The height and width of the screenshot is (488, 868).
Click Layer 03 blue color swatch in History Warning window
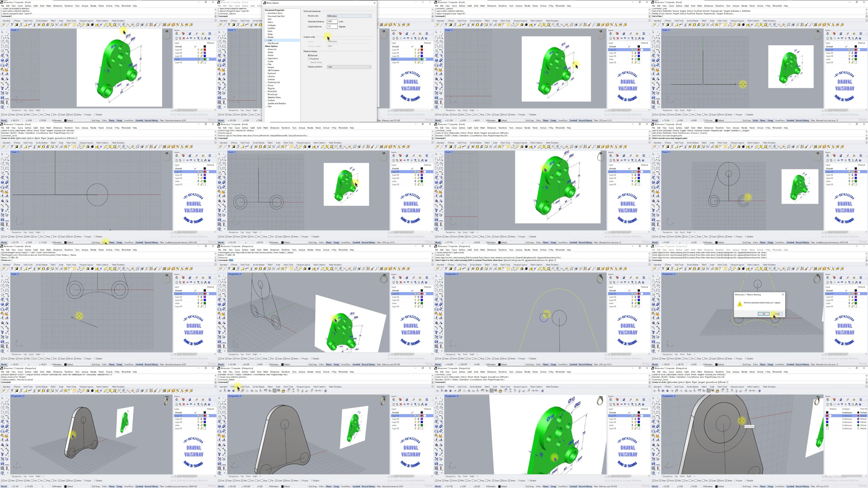pyautogui.click(x=856, y=300)
